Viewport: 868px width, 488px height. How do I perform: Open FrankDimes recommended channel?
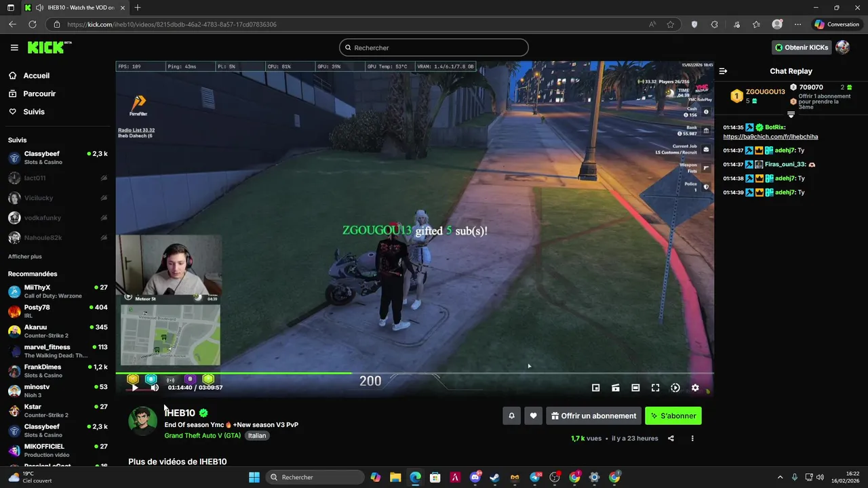pyautogui.click(x=58, y=371)
